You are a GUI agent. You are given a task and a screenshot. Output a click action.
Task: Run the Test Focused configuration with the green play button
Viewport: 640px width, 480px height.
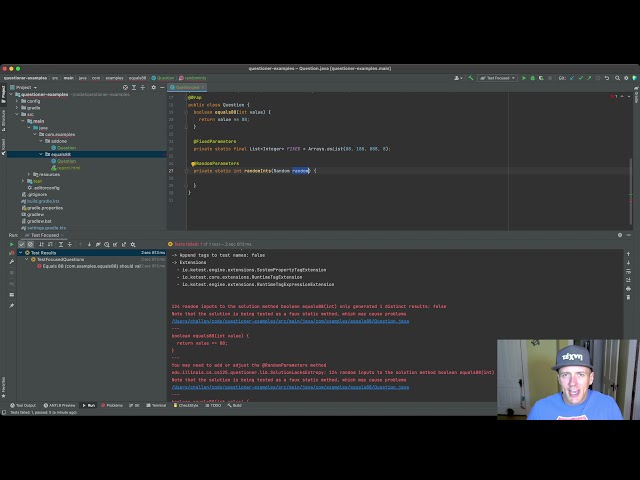coord(524,78)
